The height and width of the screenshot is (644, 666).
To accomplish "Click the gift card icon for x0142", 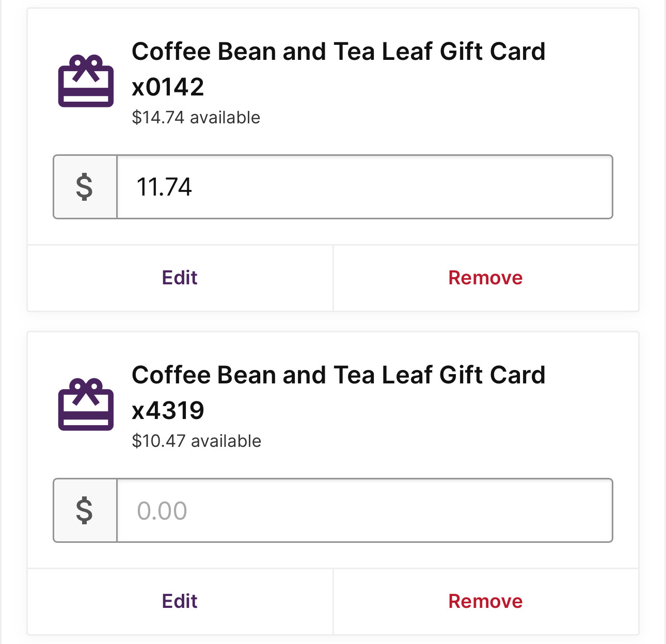I will tap(86, 81).
